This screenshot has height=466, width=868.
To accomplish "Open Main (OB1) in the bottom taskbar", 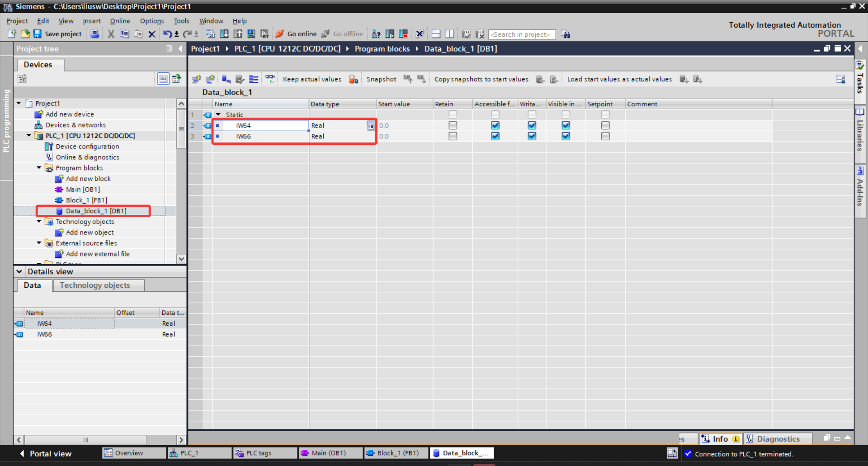I will (x=330, y=453).
